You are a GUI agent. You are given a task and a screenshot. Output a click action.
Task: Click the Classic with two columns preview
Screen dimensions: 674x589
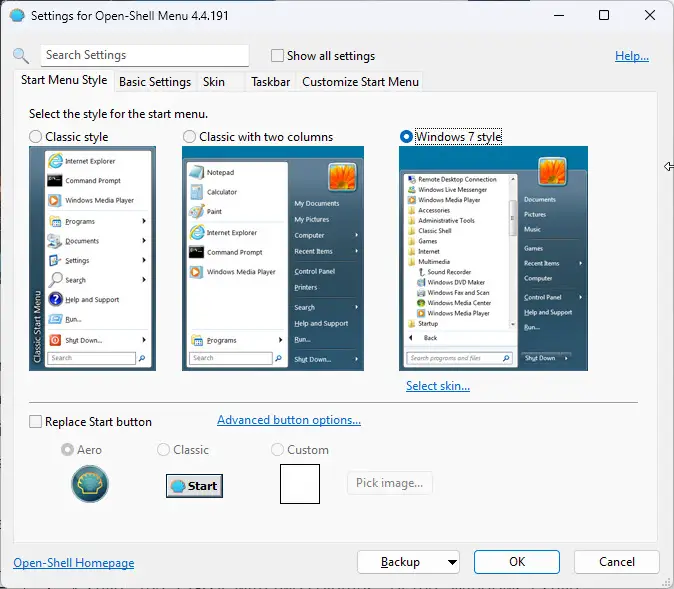(x=272, y=258)
